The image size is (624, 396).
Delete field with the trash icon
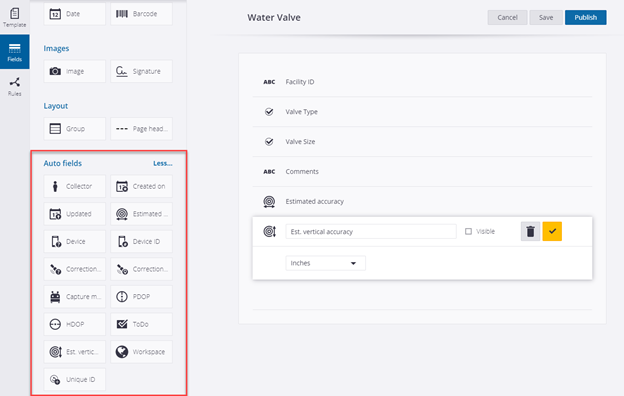pos(530,231)
